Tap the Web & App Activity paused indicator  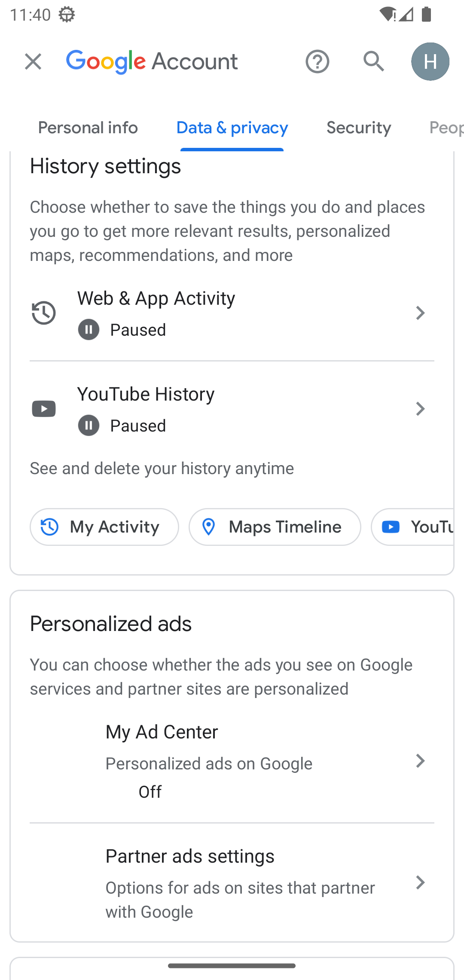[89, 330]
